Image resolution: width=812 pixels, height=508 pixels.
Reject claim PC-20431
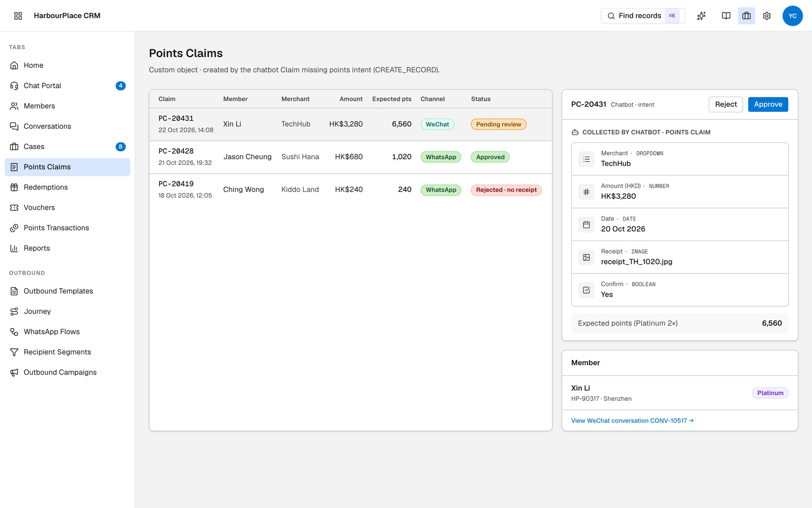click(x=726, y=104)
